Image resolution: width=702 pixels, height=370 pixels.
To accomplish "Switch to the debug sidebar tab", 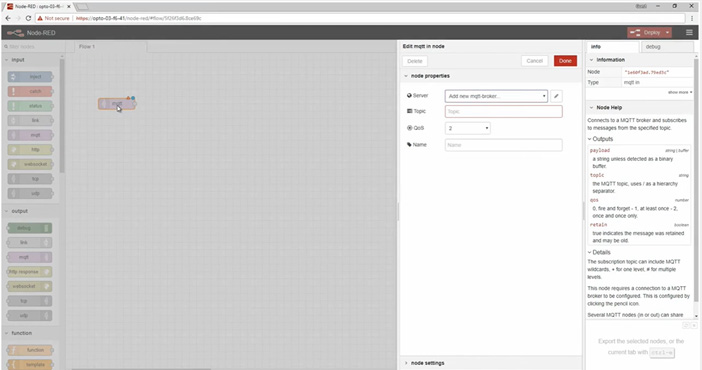I will click(x=667, y=47).
